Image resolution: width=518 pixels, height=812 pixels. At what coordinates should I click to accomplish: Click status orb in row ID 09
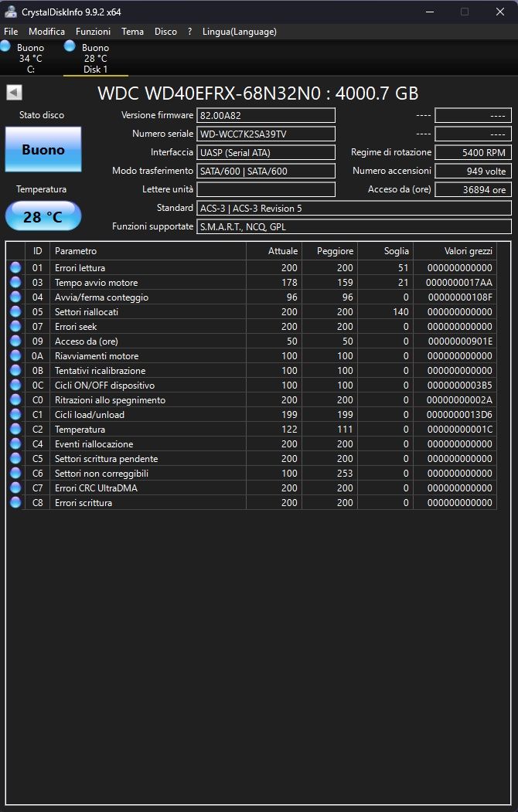coord(15,341)
